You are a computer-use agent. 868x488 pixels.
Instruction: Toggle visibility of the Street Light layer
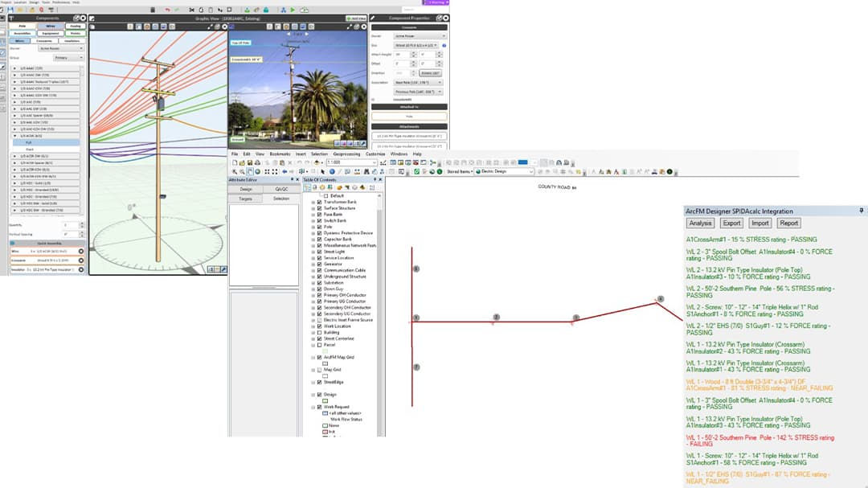(x=320, y=250)
